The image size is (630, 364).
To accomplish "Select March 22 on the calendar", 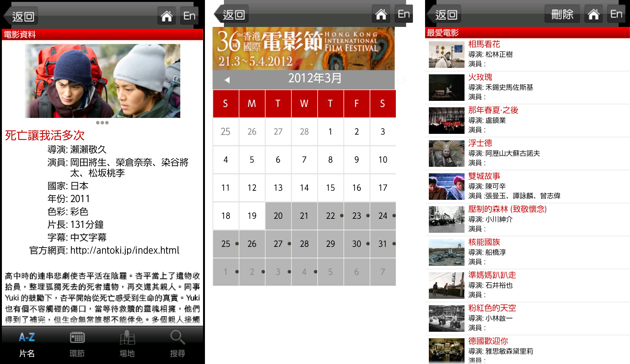I will pyautogui.click(x=331, y=216).
